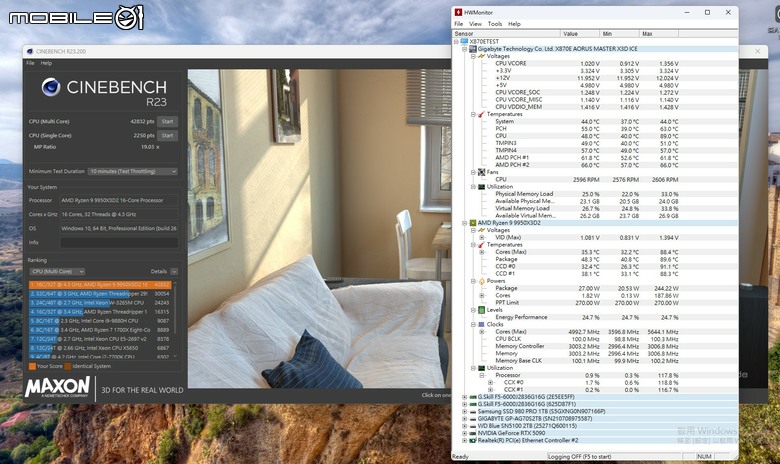Click the Ryzen Utilization icon above Processor

pos(481,368)
